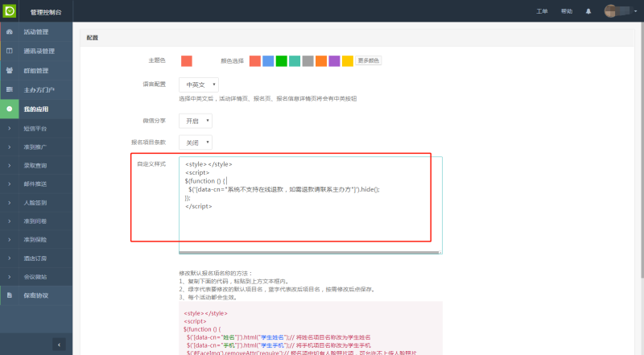644x355 pixels.
Task: Open 活动管理 dashboard icon
Action: (x=10, y=31)
